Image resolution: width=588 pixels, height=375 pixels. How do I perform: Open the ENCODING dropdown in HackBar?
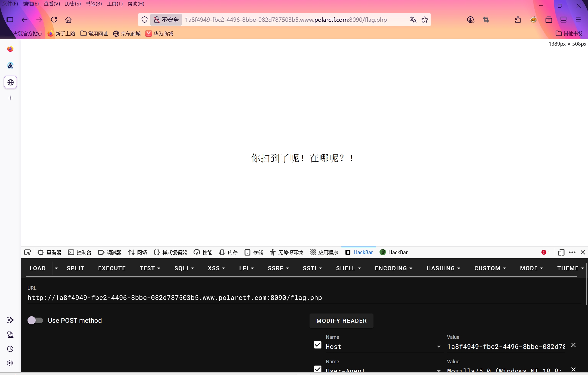pos(393,268)
